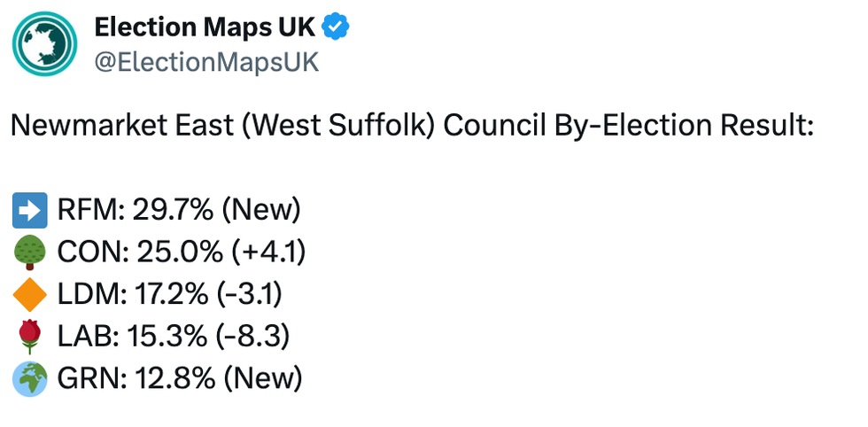
Task: Click the globe emoji beside GRN
Action: pyautogui.click(x=30, y=379)
